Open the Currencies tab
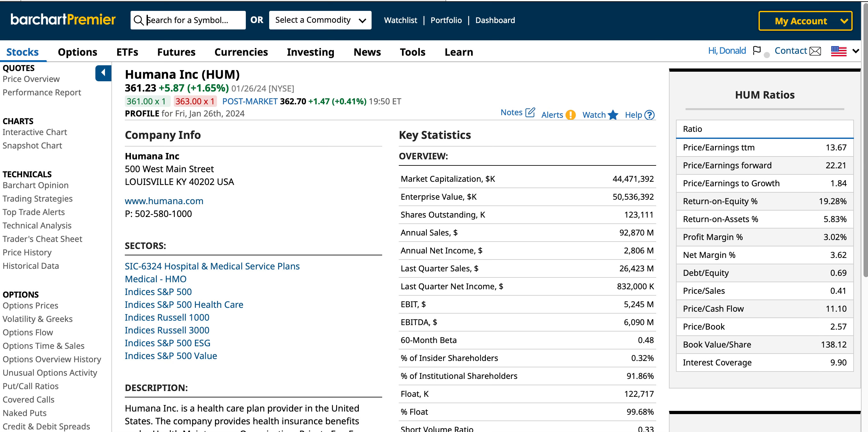This screenshot has width=868, height=432. tap(241, 52)
